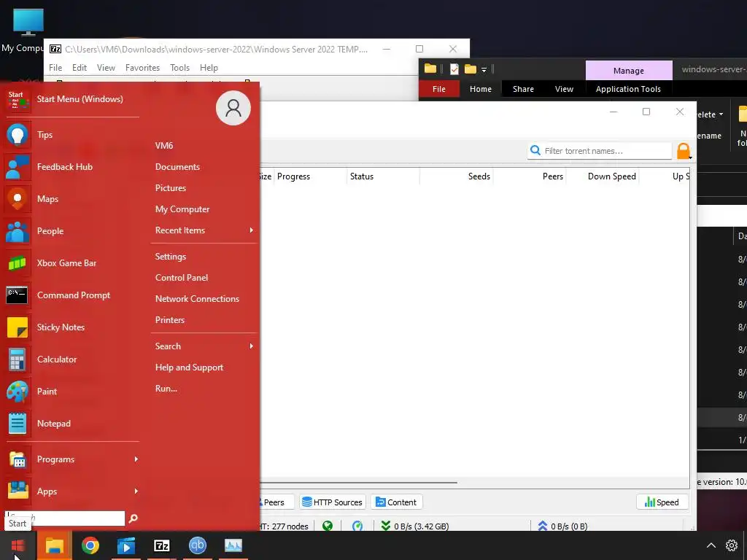Open the 7-Zip Help menu
The image size is (747, 560).
pos(209,68)
